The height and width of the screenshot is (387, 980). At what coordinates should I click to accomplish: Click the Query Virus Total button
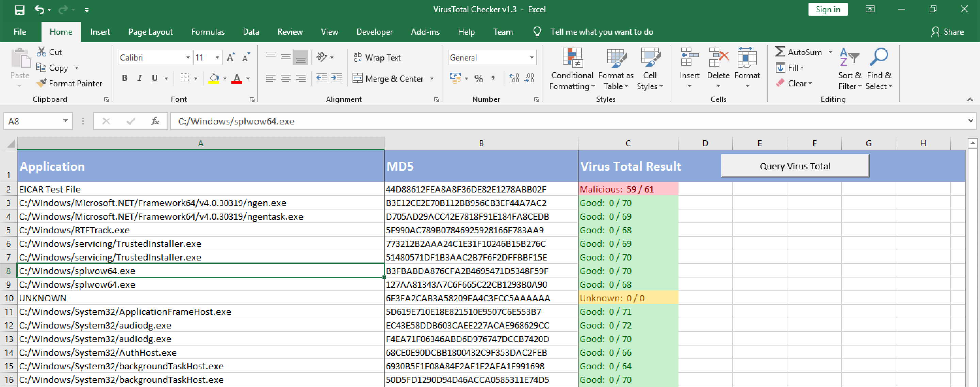[795, 166]
